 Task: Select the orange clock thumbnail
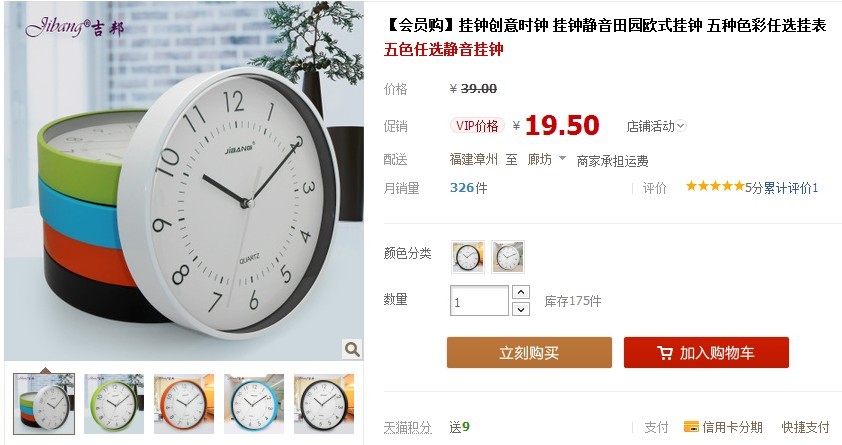(184, 404)
